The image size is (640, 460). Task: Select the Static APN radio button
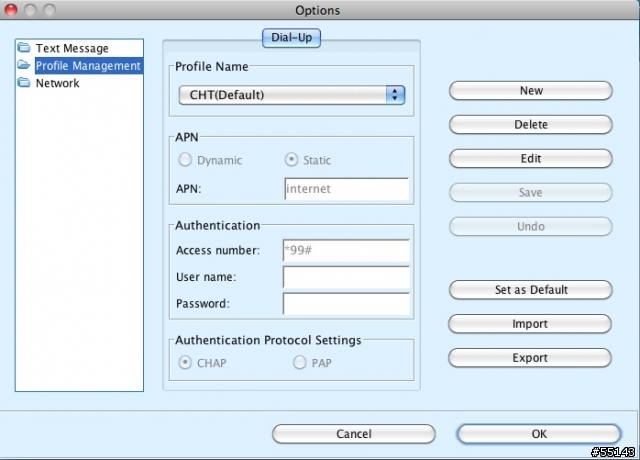291,160
